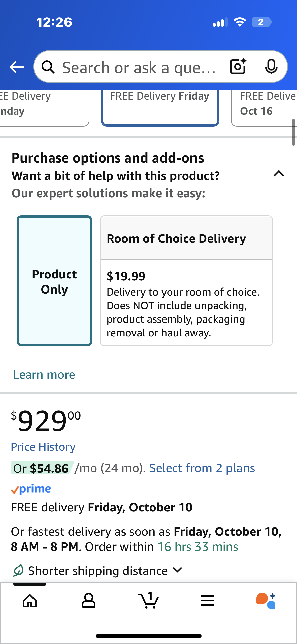
Task: Select Room of Choice Delivery option
Action: [x=186, y=281]
